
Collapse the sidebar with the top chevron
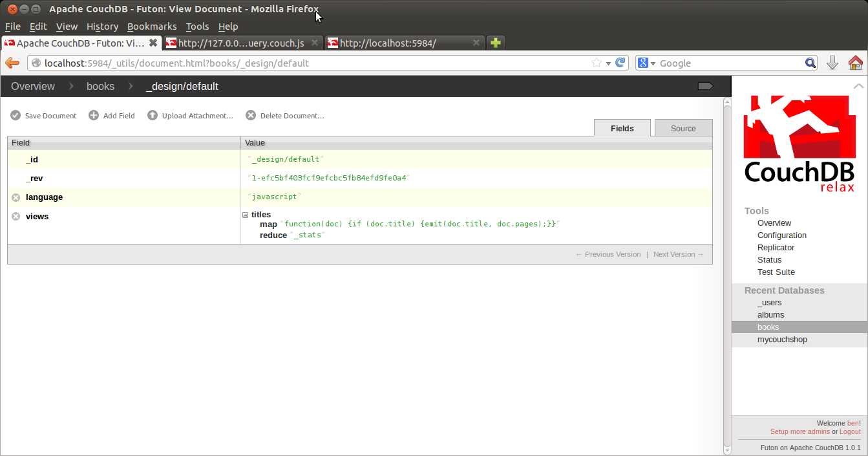(858, 86)
